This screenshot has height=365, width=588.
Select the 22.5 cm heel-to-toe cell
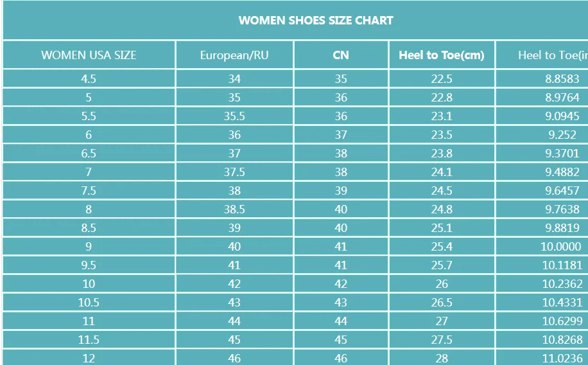coord(442,79)
